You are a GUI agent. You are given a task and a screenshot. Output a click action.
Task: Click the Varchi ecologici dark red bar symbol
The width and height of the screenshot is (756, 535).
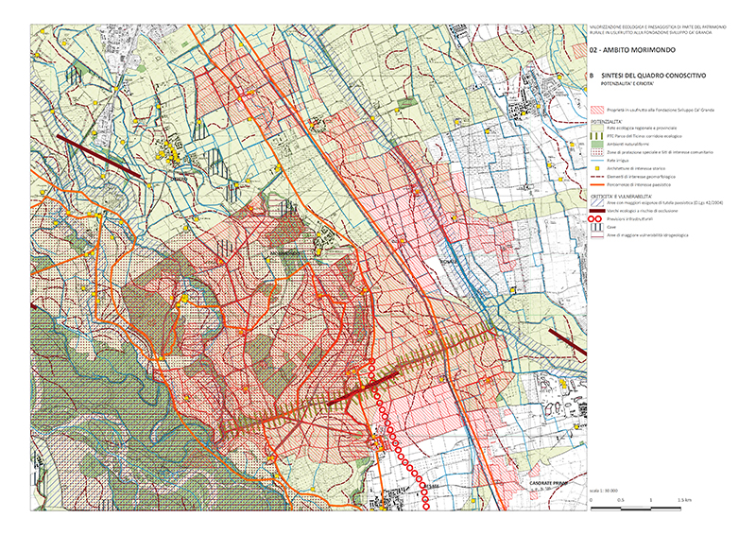click(x=597, y=209)
